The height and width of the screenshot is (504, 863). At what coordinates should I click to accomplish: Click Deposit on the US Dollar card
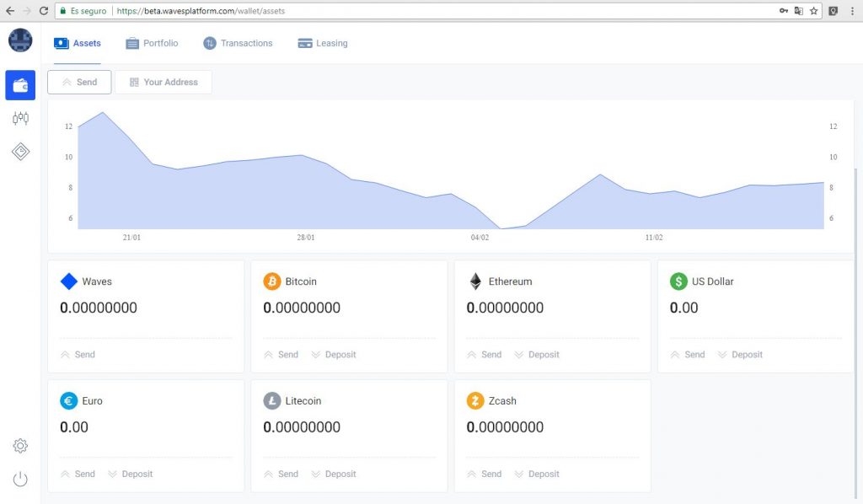point(740,355)
